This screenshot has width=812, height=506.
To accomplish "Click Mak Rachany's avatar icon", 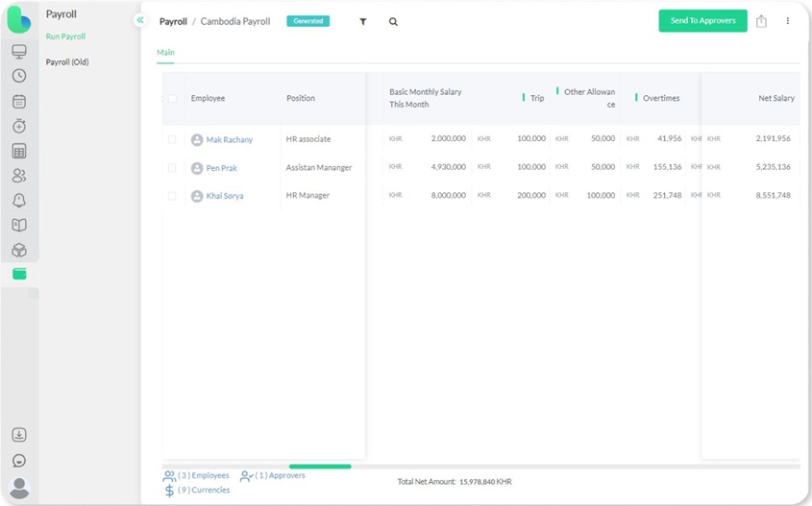I will (197, 139).
